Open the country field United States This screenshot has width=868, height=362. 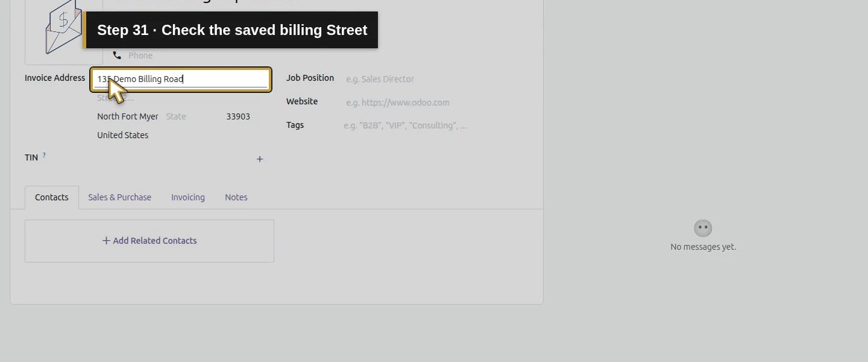point(181,135)
